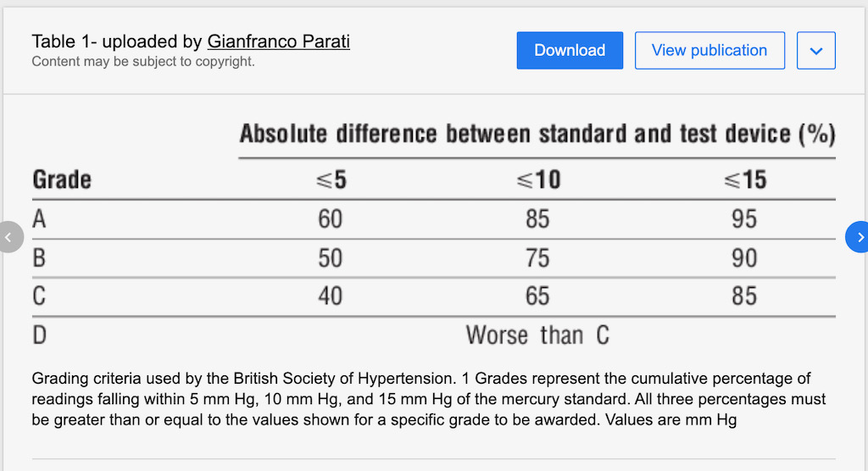The width and height of the screenshot is (868, 471).
Task: Click the 'Absolute difference between standard' table heading
Action: pyautogui.click(x=537, y=134)
